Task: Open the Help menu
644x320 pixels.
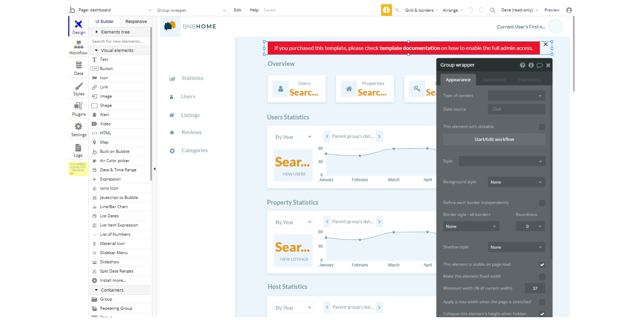Action: [254, 10]
